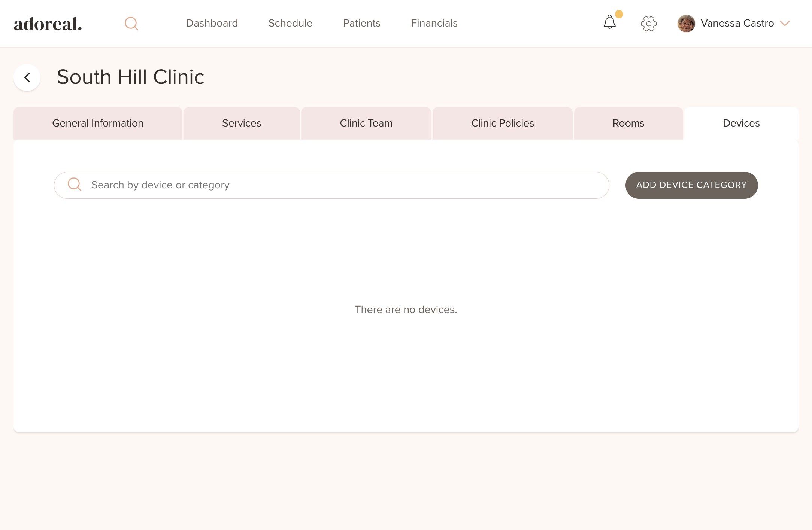Open the Clinic Team tab
812x530 pixels.
point(366,123)
